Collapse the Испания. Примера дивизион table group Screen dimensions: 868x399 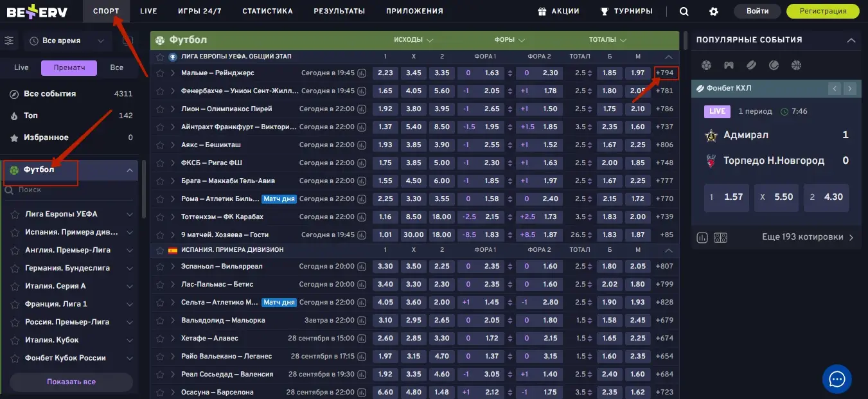pos(669,250)
